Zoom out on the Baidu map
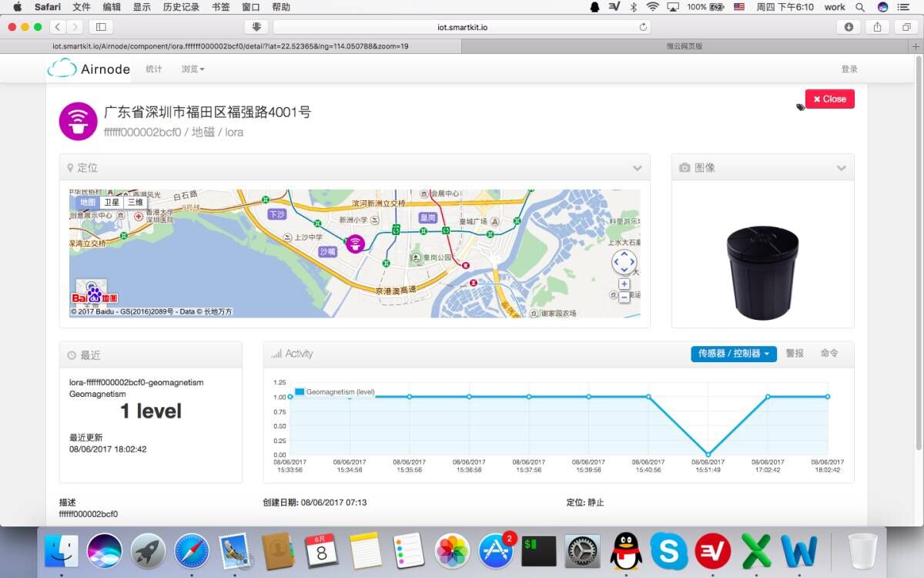The image size is (924, 578). [624, 297]
